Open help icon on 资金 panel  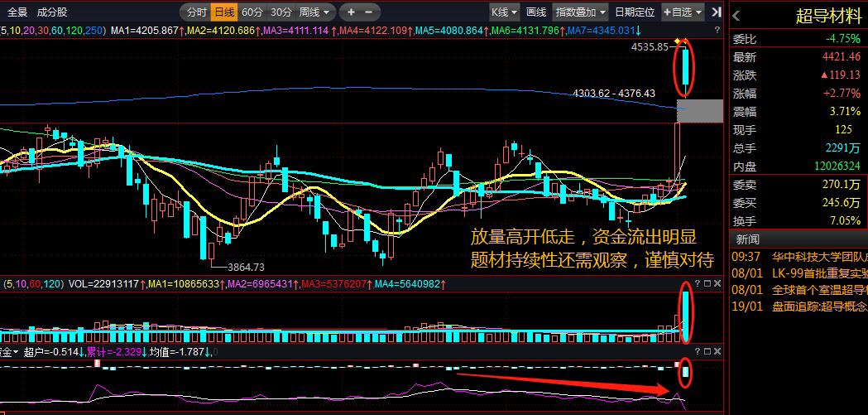[698, 351]
